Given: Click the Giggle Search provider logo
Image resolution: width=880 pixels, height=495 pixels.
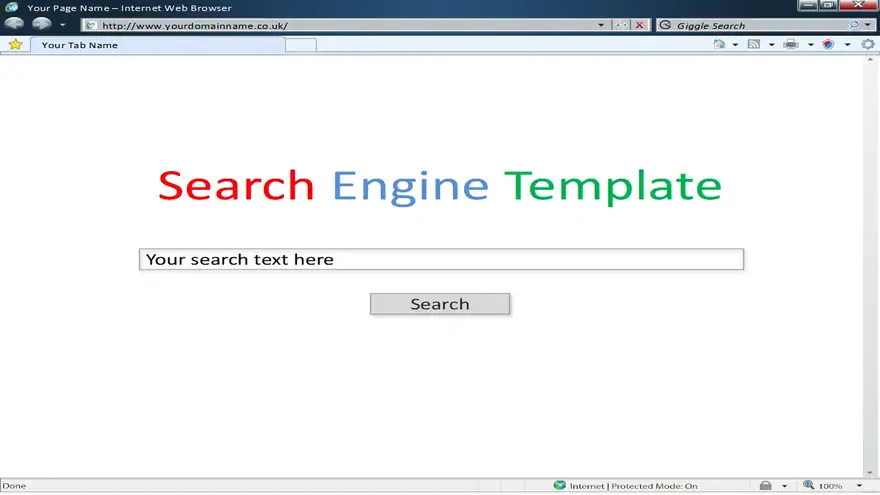Looking at the screenshot, I should tap(665, 25).
